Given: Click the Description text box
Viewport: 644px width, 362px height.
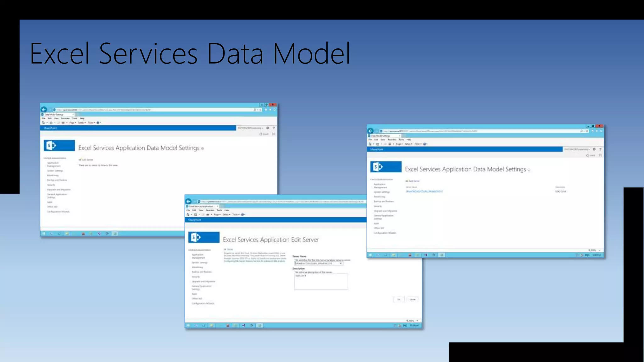Looking at the screenshot, I should tap(321, 281).
